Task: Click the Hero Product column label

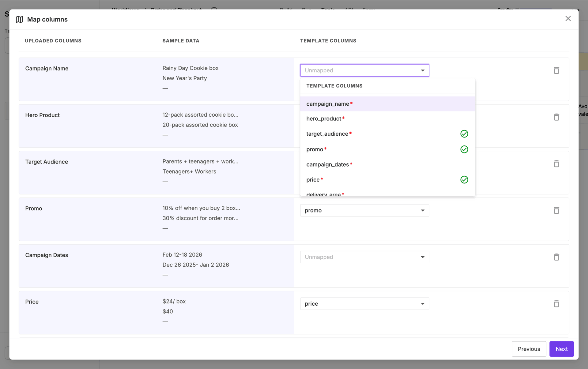Action: 43,115
